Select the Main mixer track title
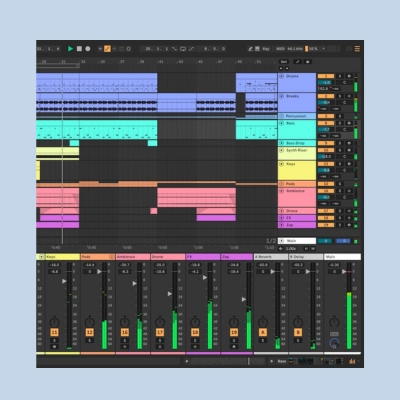The height and width of the screenshot is (400, 400). point(342,257)
